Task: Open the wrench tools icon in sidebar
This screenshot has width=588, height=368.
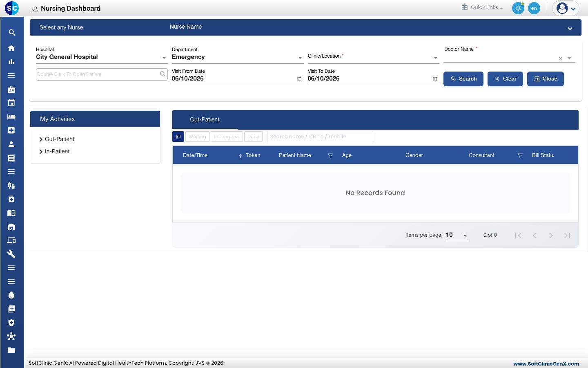Action: coord(11,254)
